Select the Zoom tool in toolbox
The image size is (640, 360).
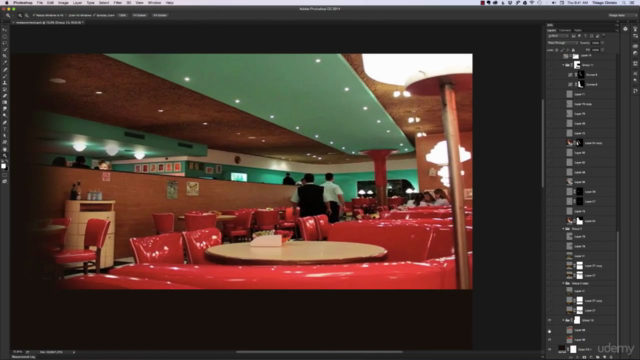5,156
